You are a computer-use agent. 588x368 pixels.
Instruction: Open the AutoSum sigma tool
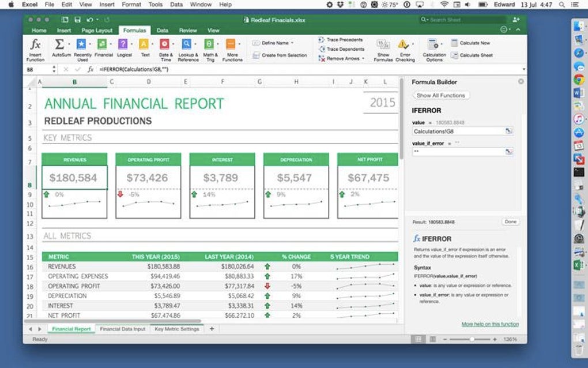(59, 44)
